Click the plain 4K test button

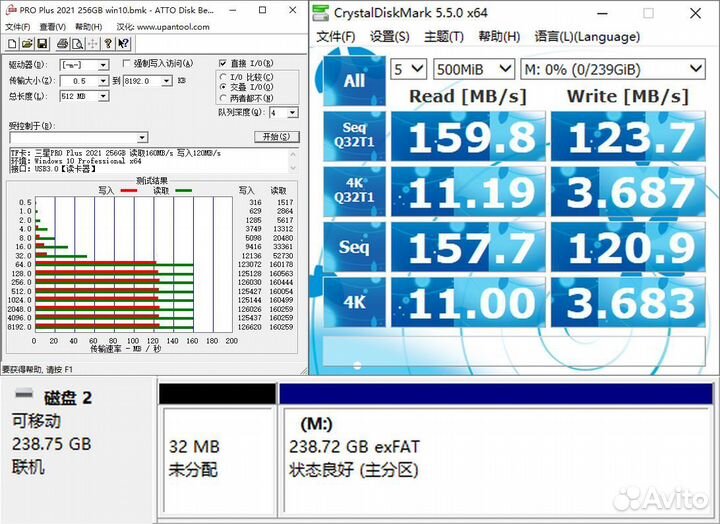(354, 302)
